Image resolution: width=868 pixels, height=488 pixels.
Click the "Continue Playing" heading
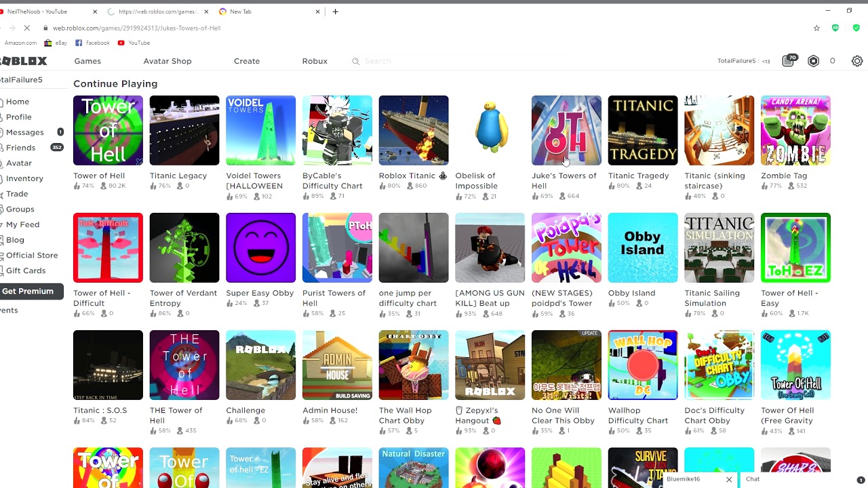pos(115,84)
